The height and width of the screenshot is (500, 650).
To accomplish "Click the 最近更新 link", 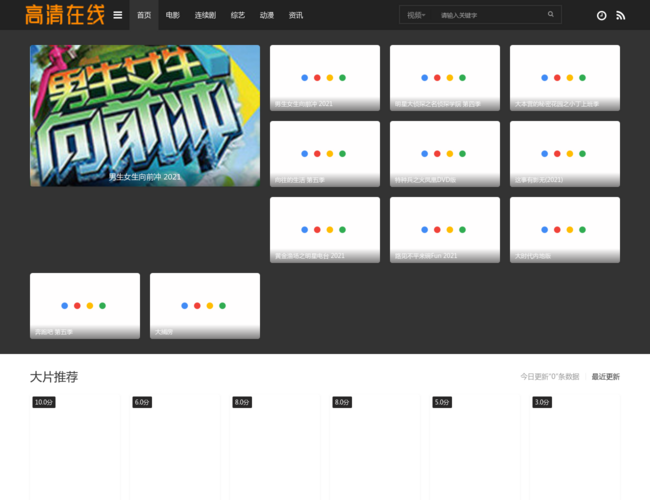I will (x=605, y=377).
